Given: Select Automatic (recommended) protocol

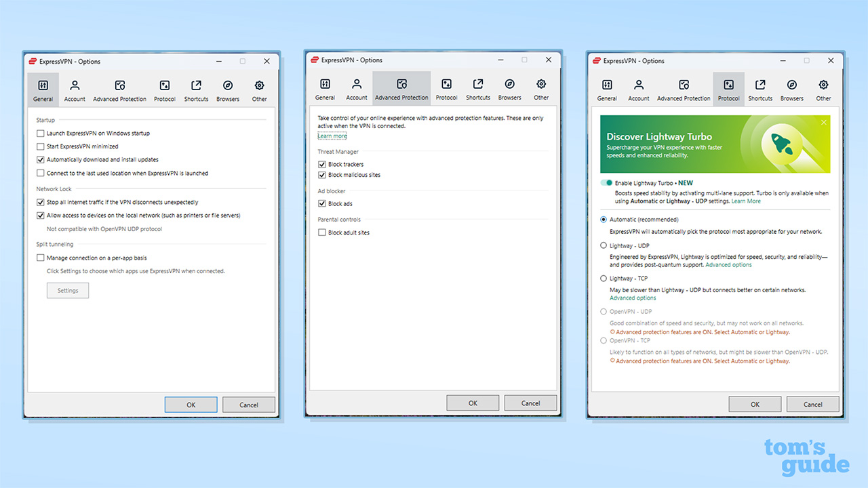Looking at the screenshot, I should (x=604, y=220).
